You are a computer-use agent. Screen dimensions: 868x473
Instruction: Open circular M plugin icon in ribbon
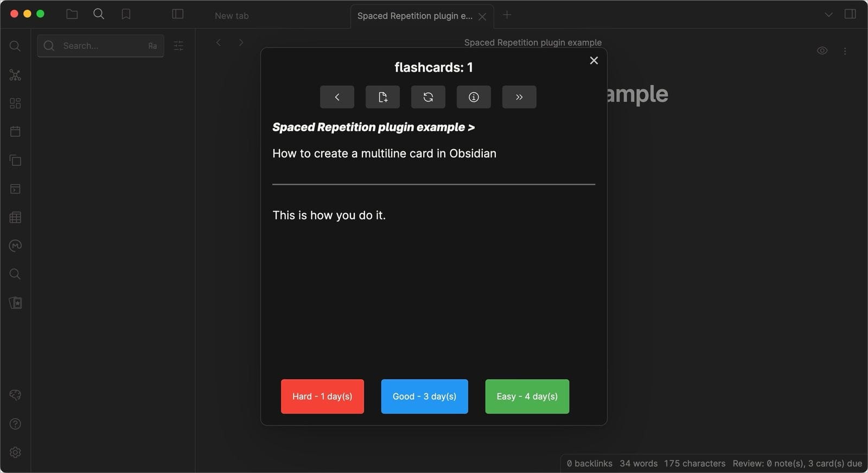[15, 246]
